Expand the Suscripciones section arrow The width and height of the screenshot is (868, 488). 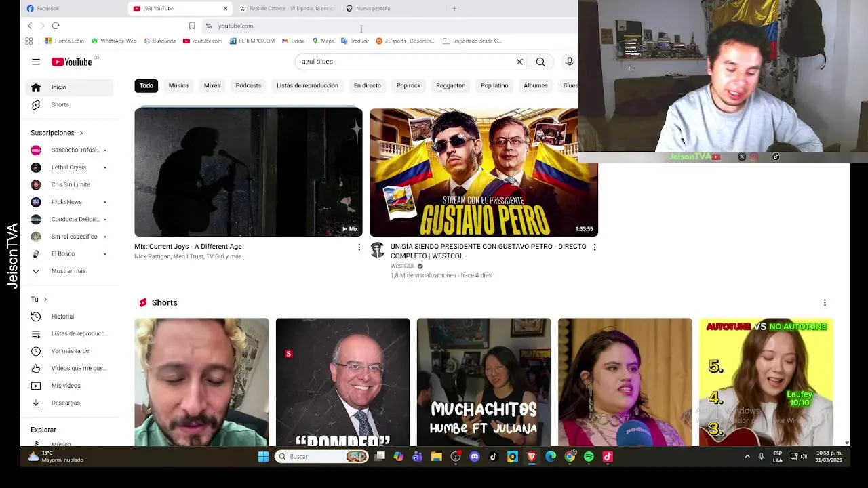pos(81,133)
